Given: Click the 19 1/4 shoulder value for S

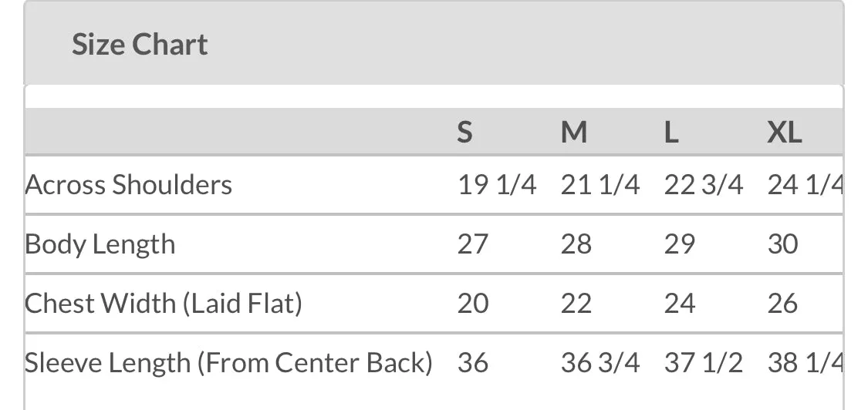Looking at the screenshot, I should point(497,185).
